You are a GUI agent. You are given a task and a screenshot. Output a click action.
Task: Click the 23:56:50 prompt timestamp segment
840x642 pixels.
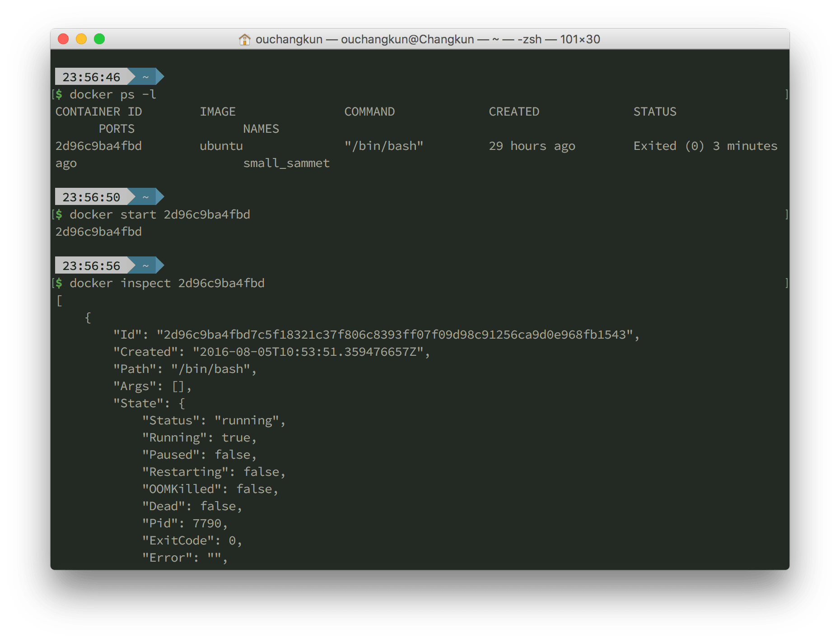(91, 197)
